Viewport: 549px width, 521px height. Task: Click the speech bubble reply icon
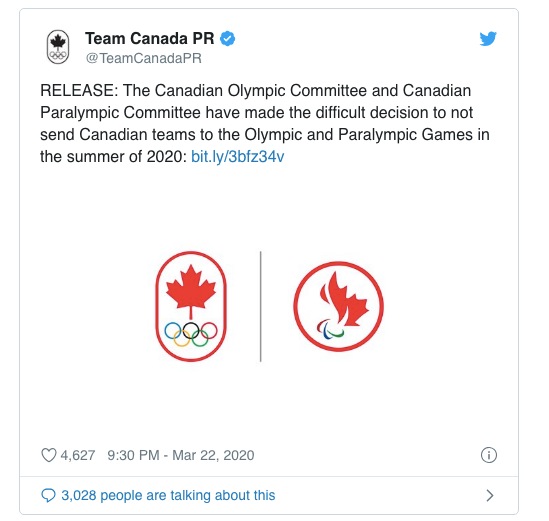[48, 495]
